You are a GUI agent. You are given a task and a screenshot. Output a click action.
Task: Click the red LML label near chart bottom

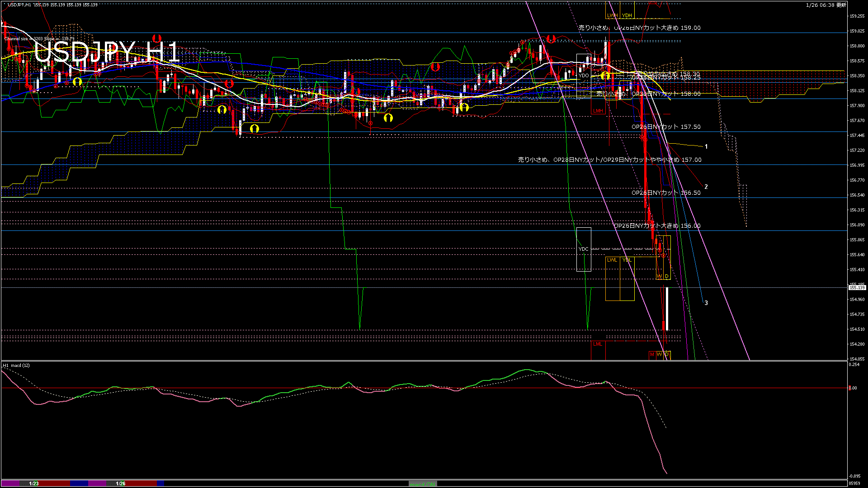pos(598,344)
